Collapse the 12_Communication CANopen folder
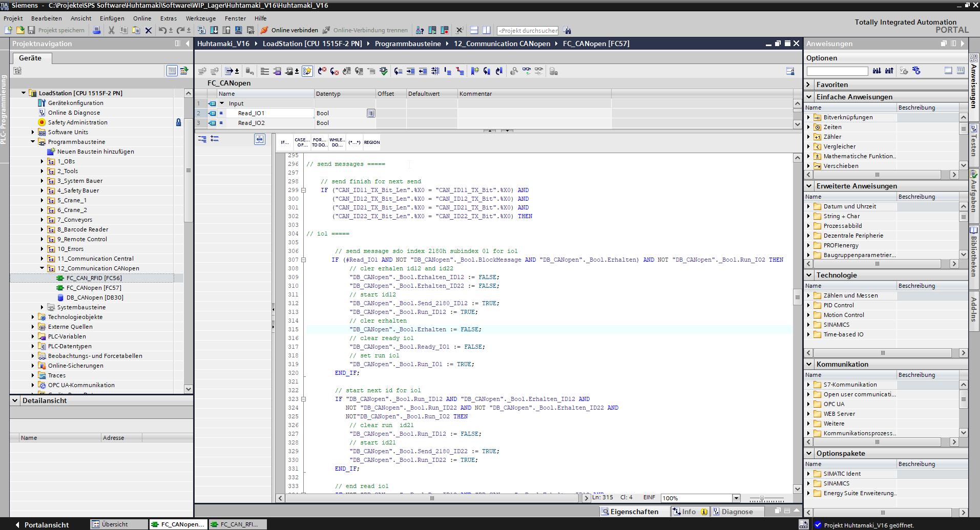Screen dimensions: 980x530 (x=42, y=268)
